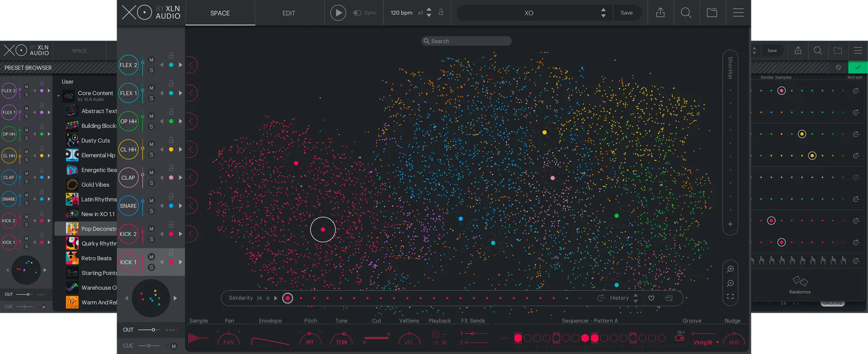Viewport: 868px width, 354px height.
Task: Select the SPACE tab
Action: point(220,13)
